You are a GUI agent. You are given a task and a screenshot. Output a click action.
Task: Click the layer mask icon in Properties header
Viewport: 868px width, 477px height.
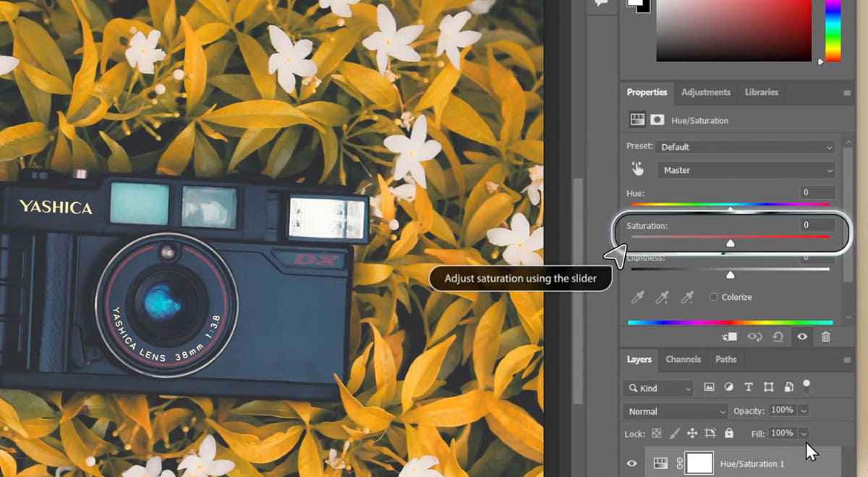pos(657,120)
